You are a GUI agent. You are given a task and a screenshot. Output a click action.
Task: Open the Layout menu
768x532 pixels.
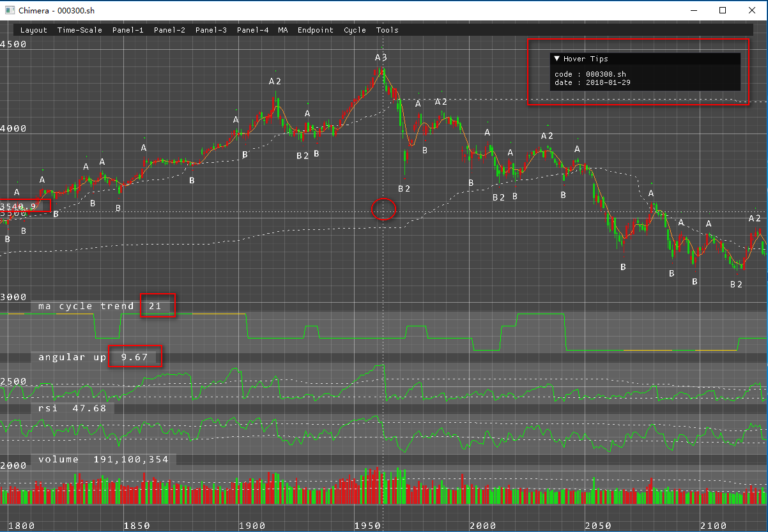pos(34,30)
